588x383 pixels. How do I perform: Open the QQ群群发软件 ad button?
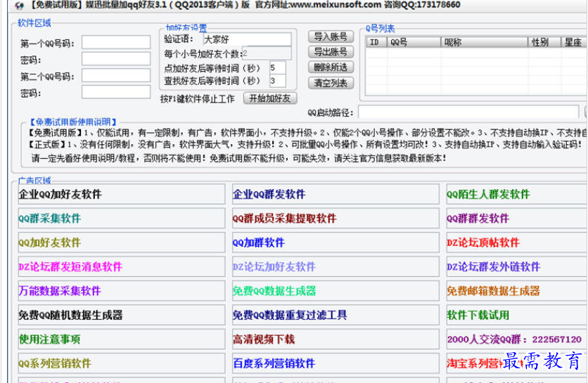click(517, 218)
